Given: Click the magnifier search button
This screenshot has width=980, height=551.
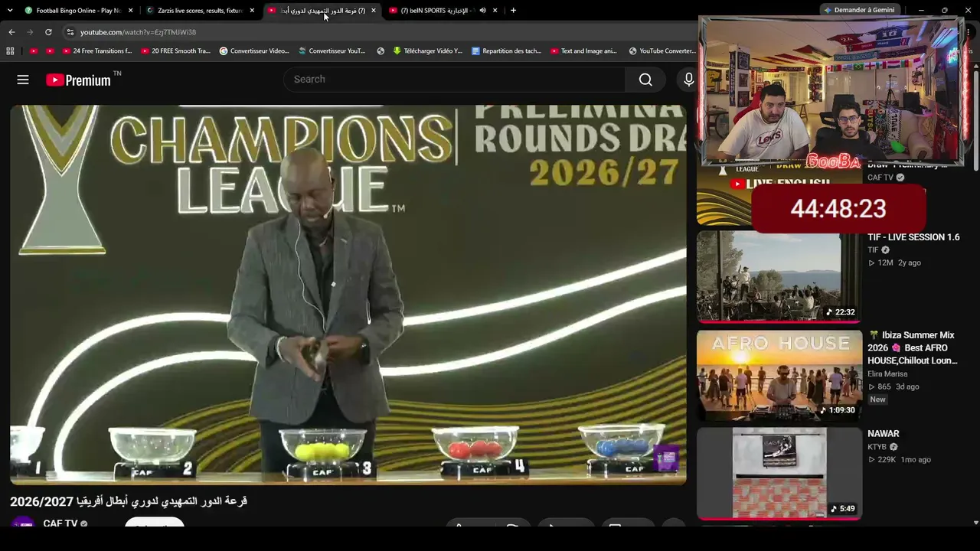Looking at the screenshot, I should [x=645, y=80].
